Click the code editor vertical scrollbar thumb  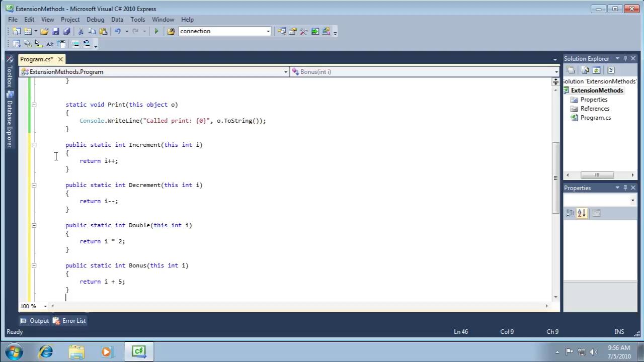point(555,177)
